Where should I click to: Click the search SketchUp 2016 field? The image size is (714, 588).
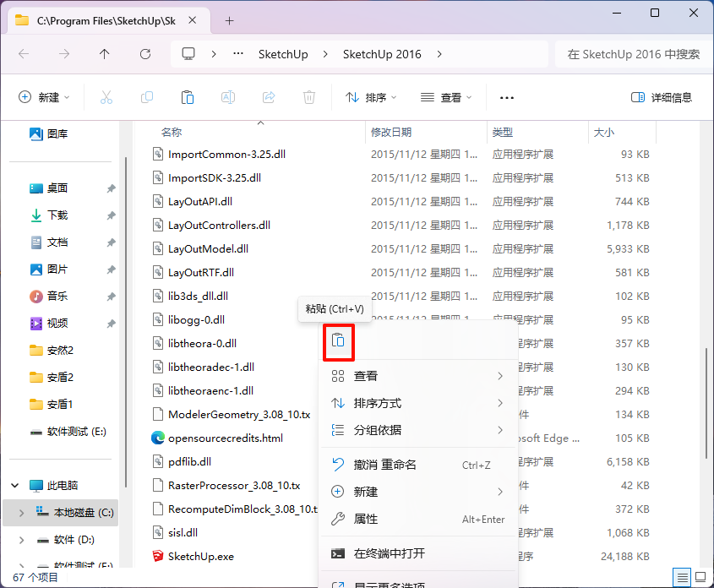(x=633, y=54)
